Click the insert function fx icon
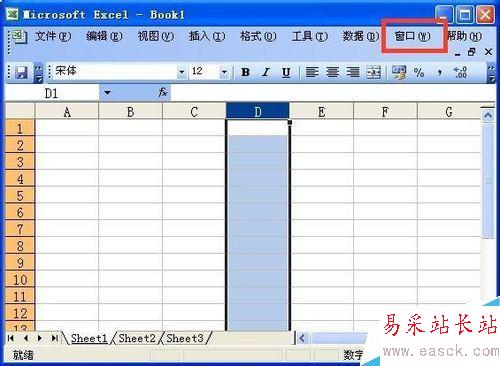 (163, 92)
